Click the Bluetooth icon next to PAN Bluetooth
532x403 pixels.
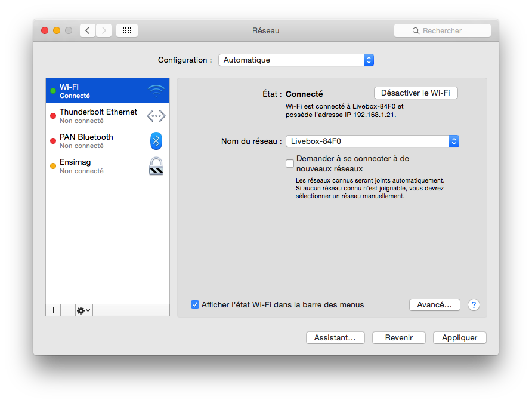tap(156, 141)
